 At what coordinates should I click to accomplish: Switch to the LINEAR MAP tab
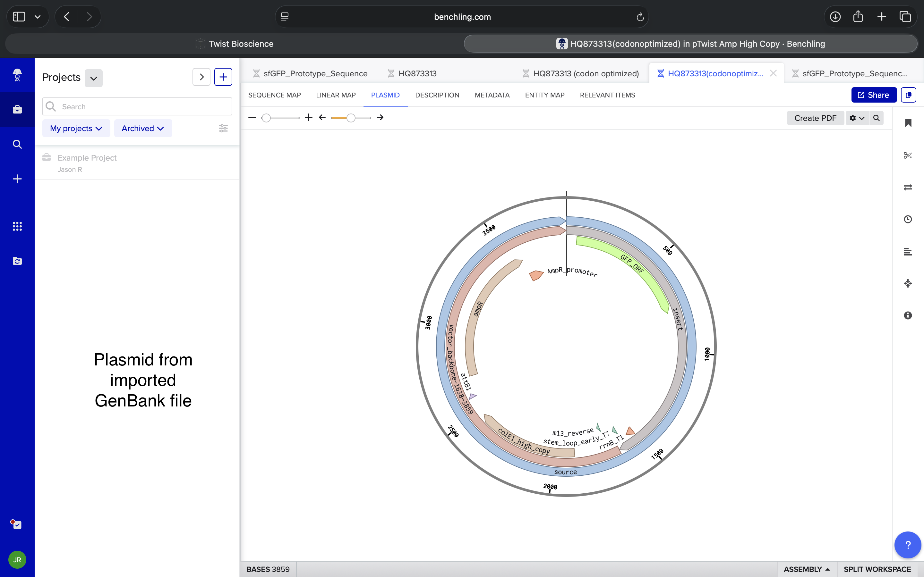[336, 95]
